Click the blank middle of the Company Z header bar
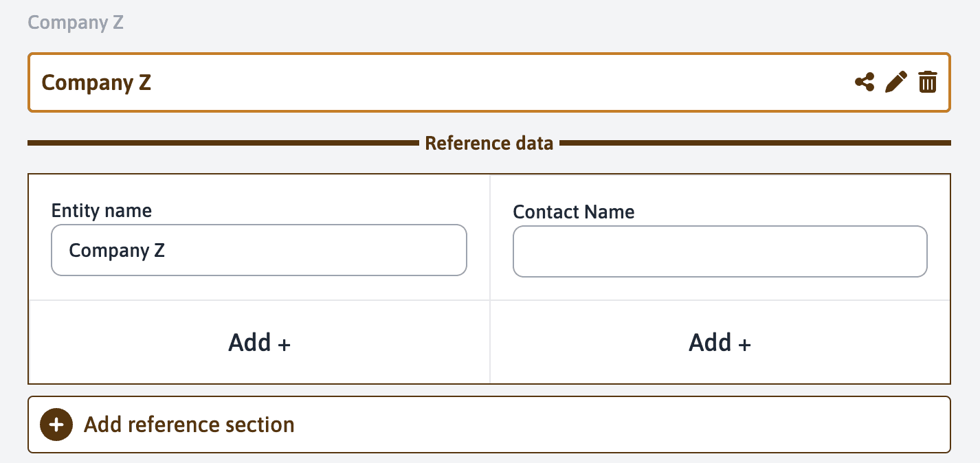Image resolution: width=980 pixels, height=463 pixels. click(481, 82)
